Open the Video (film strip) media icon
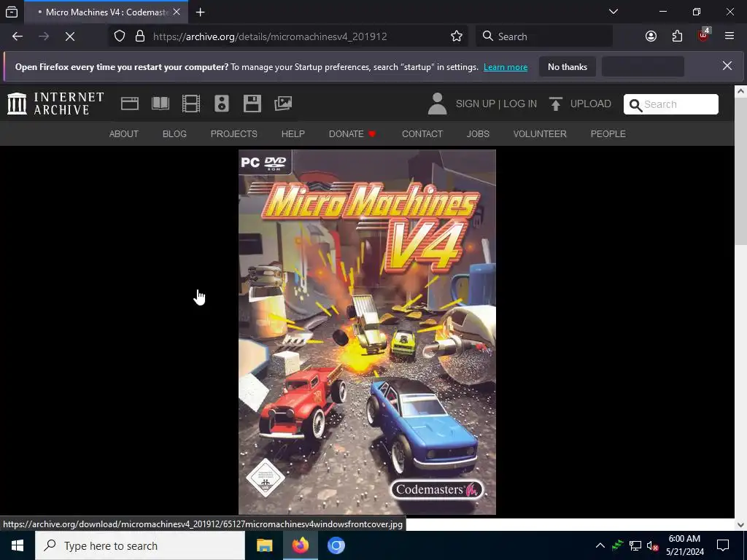 [191, 104]
